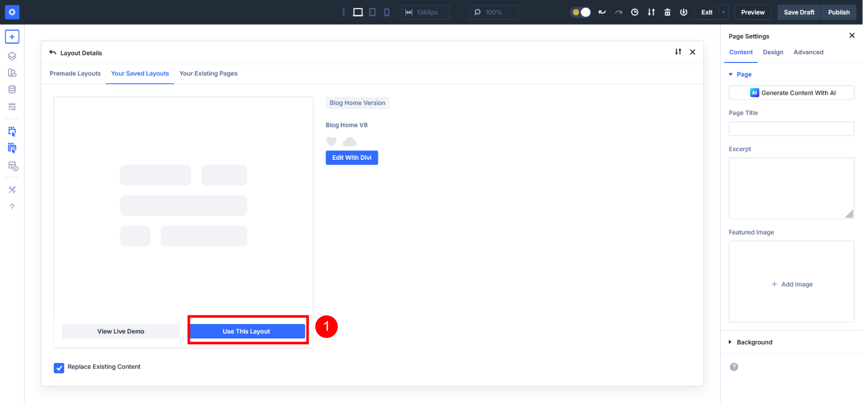Click the power icon in top bar
Screen dimensions: 868x405
pyautogui.click(x=684, y=12)
